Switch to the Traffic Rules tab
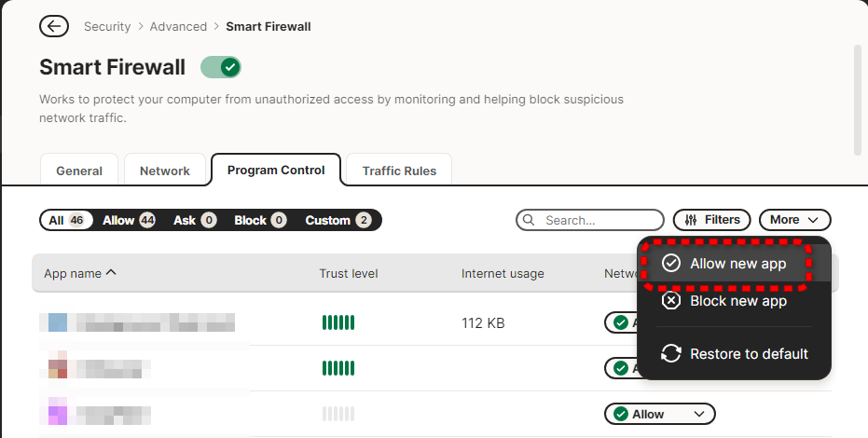868x438 pixels. pyautogui.click(x=399, y=171)
